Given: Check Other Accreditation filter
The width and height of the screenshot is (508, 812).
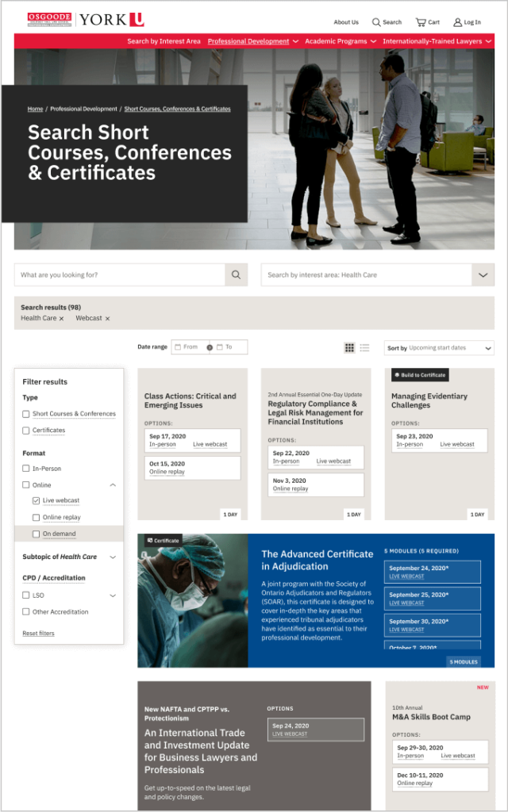Looking at the screenshot, I should 26,612.
